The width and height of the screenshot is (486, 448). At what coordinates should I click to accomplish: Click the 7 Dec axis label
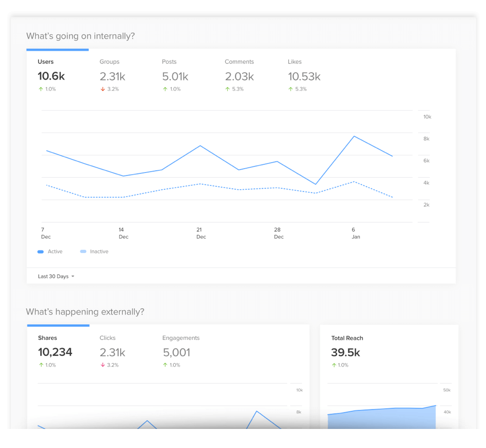pyautogui.click(x=46, y=233)
